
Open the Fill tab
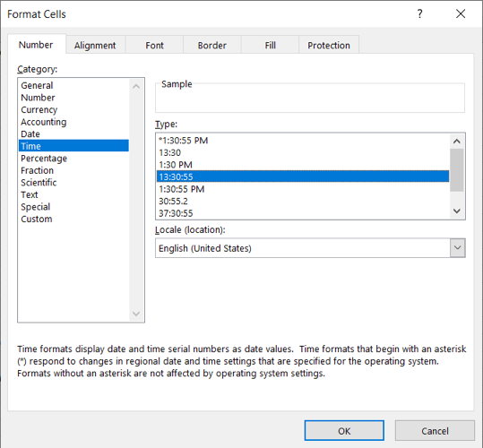[x=270, y=46]
